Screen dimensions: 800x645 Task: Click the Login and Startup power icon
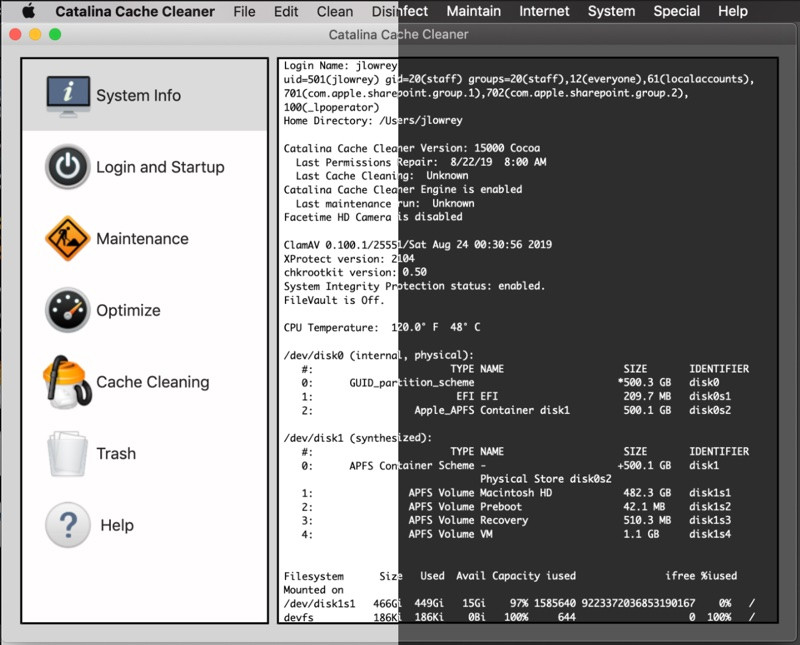[x=68, y=167]
